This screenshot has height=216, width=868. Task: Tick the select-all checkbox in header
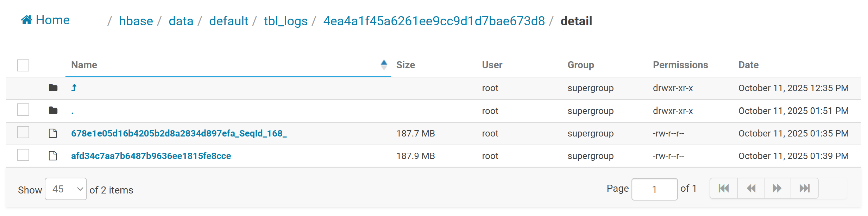coord(23,65)
